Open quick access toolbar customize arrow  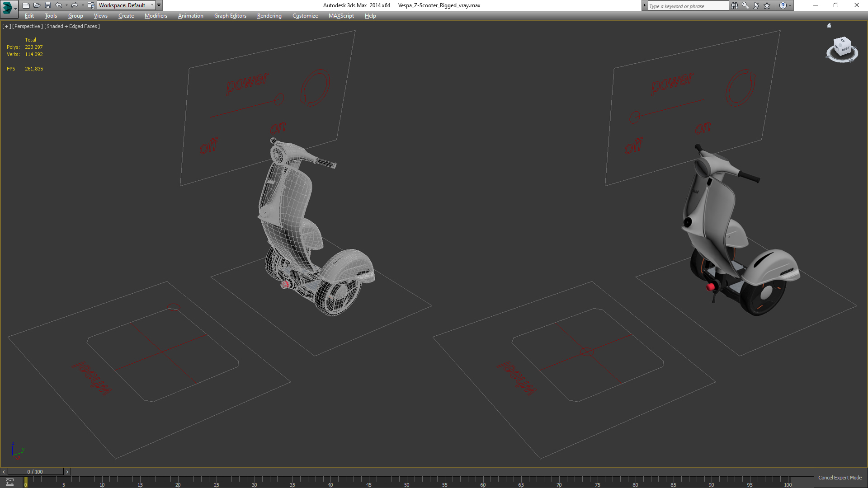(159, 5)
